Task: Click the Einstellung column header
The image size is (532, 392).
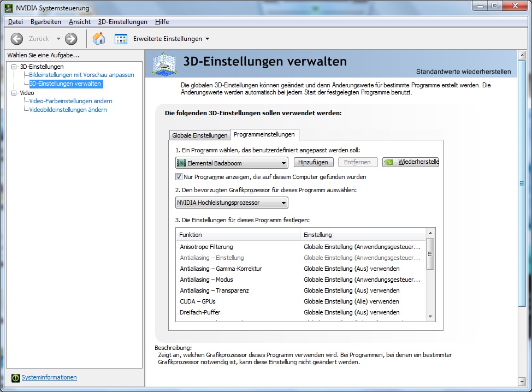Action: (363, 235)
